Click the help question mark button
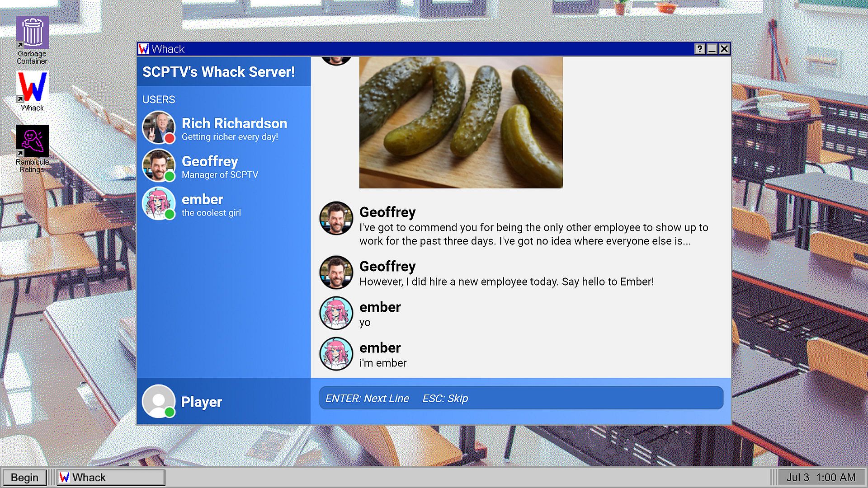Image resolution: width=868 pixels, height=488 pixels. [x=699, y=49]
